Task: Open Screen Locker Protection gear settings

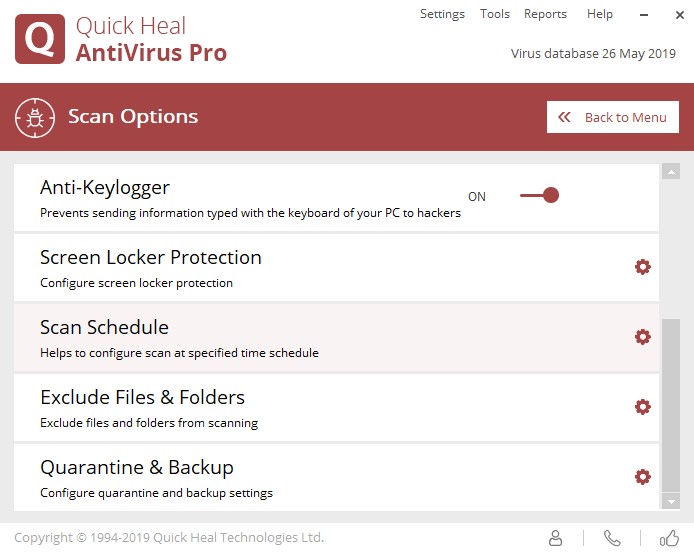Action: pos(643,267)
